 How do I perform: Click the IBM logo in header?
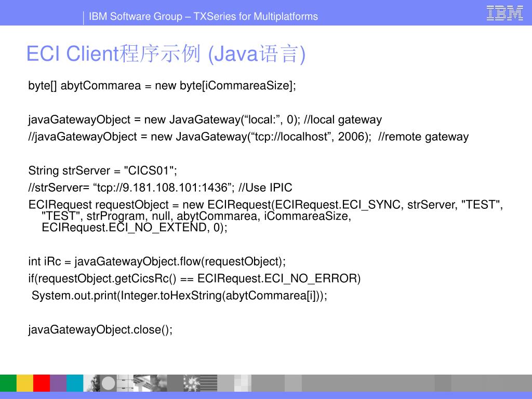(x=504, y=13)
